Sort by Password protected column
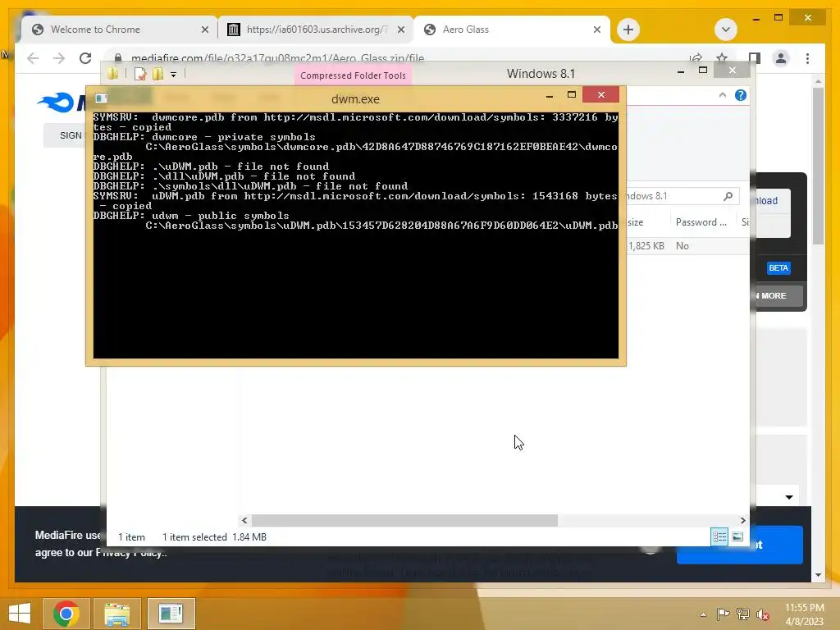This screenshot has height=630, width=840. 702,221
